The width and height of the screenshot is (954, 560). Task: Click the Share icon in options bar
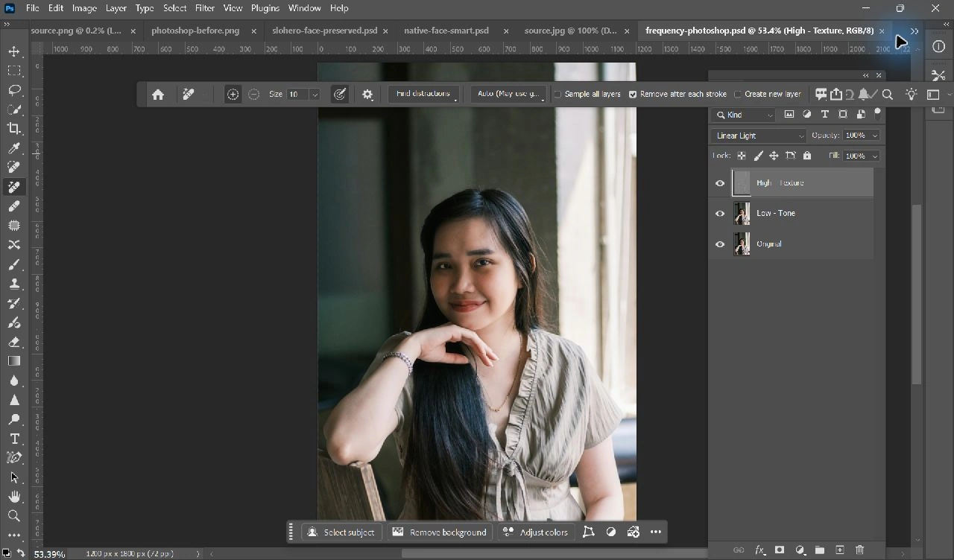click(x=836, y=95)
